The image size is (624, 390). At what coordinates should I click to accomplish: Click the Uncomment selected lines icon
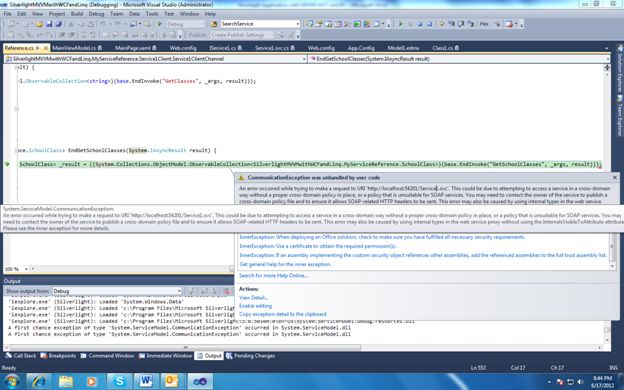click(92, 35)
